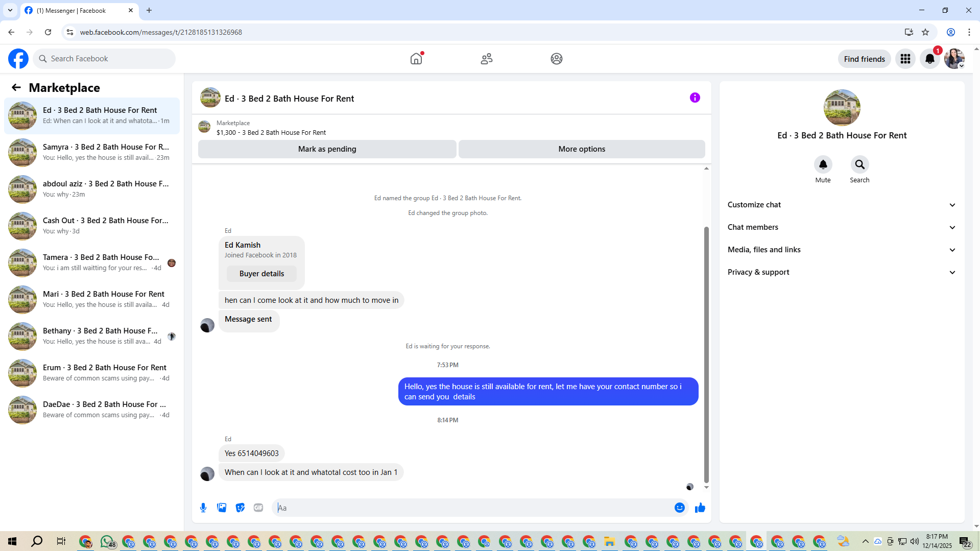This screenshot has width=980, height=551.
Task: Click the large house photo in info panel
Action: (x=842, y=108)
